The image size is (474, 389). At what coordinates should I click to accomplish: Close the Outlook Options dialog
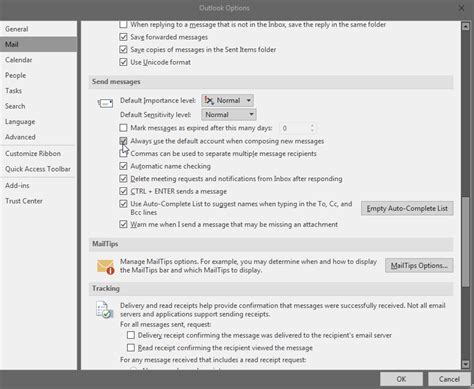point(461,8)
